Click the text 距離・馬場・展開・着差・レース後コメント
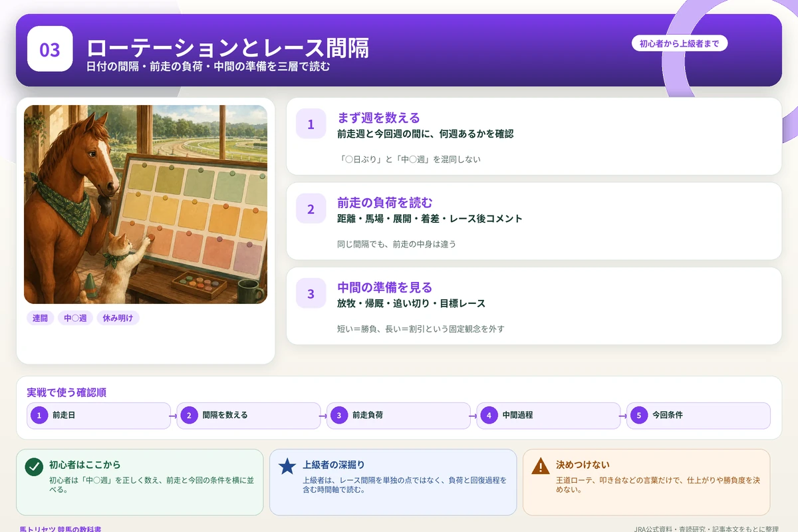The height and width of the screenshot is (532, 798). (430, 219)
